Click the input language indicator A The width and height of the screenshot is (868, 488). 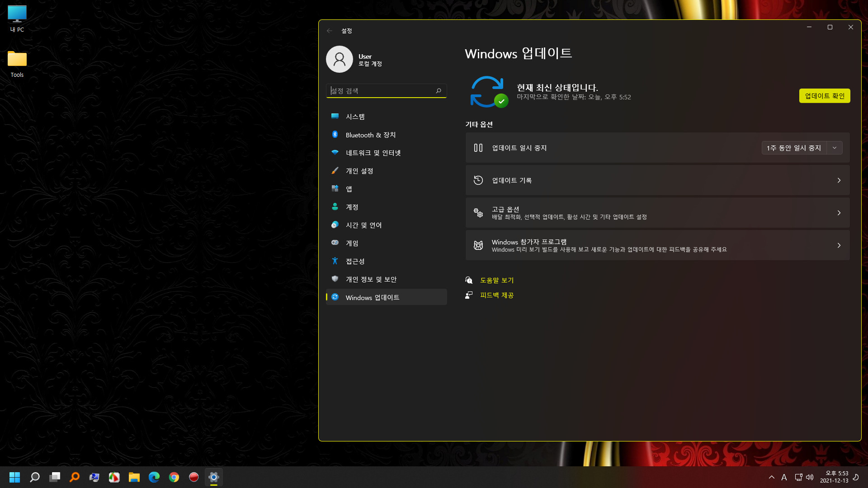click(x=784, y=477)
